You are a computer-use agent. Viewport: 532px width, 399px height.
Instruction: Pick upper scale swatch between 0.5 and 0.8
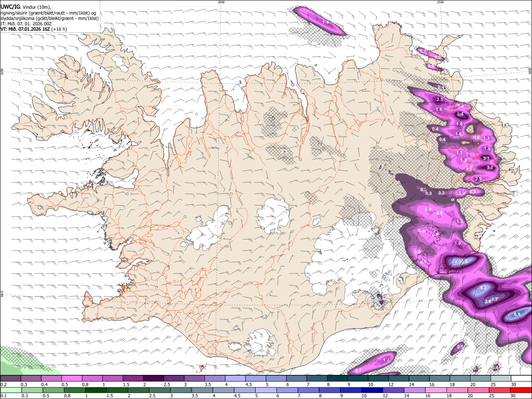click(x=72, y=378)
